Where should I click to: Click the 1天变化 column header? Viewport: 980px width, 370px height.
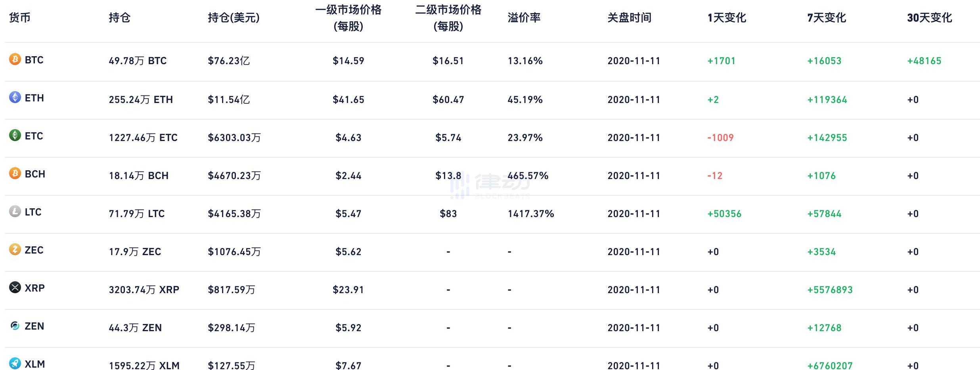point(726,18)
